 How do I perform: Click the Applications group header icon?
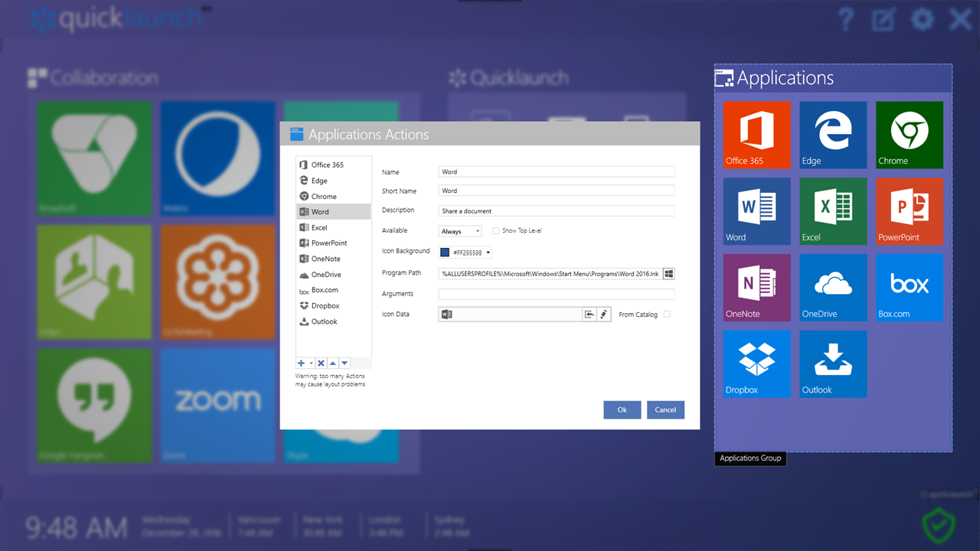point(724,77)
